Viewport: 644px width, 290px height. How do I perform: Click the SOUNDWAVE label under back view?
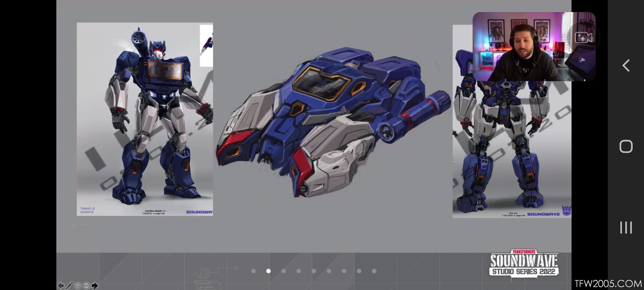[543, 214]
